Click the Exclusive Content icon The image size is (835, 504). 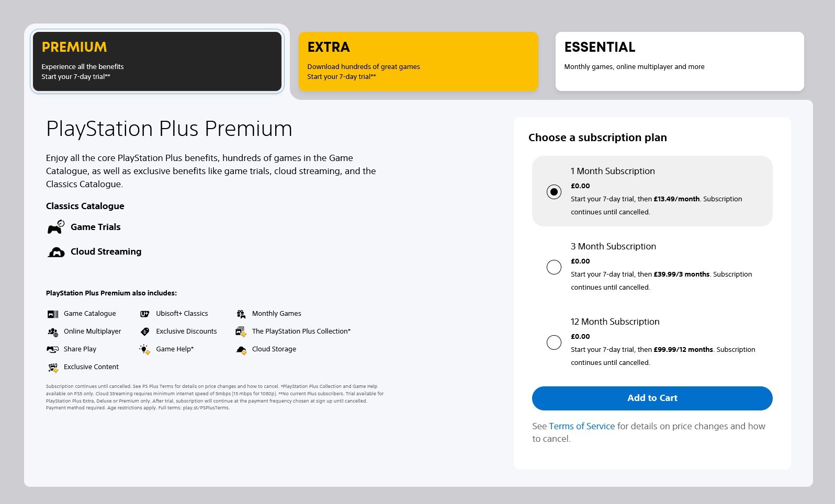tap(53, 368)
